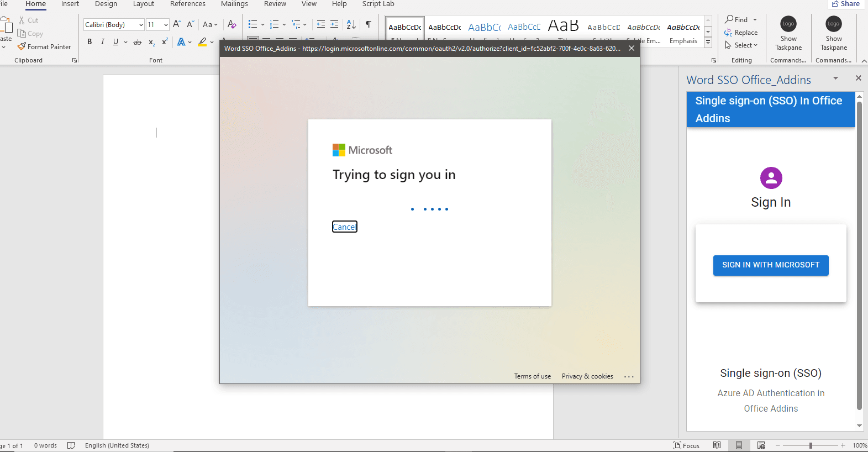Viewport: 868px width, 452px height.
Task: Select the Emphasis style
Action: (683, 32)
